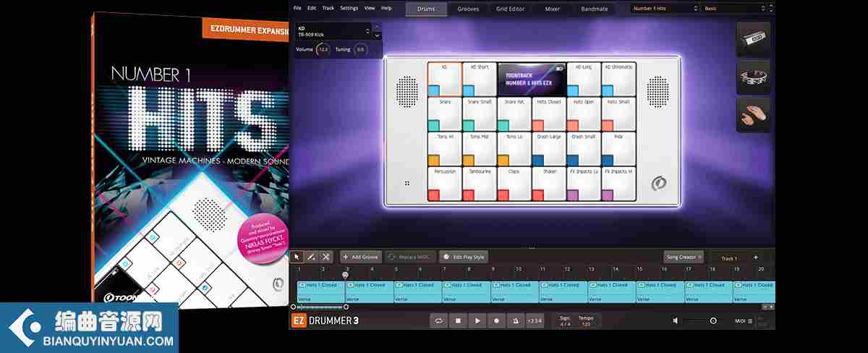The image size is (868, 353).
Task: Trigger the Snare Small pad
Action: (x=480, y=114)
